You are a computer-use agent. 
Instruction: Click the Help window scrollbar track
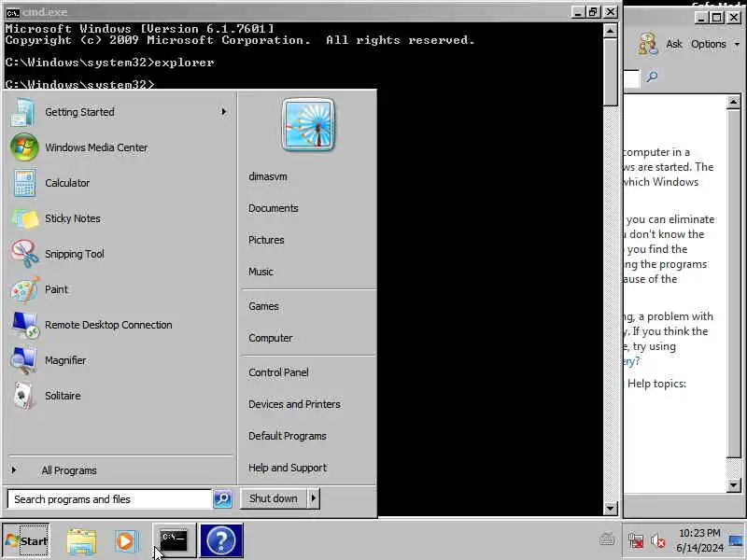(x=733, y=467)
